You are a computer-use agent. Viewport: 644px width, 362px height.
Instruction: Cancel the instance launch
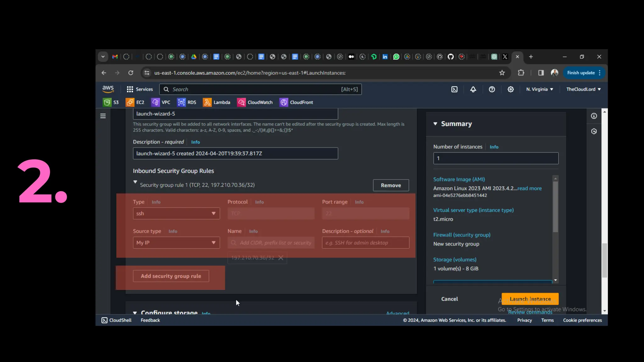tap(449, 299)
